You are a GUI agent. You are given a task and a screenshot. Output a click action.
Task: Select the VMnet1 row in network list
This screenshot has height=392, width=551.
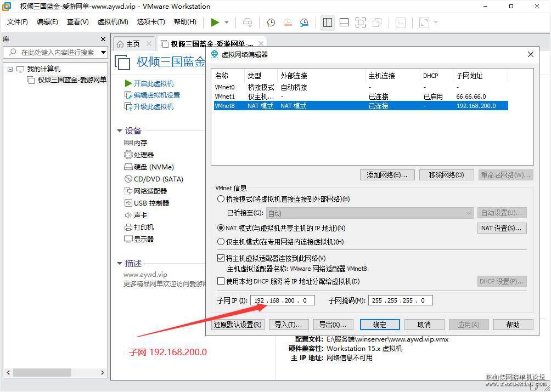(x=361, y=96)
